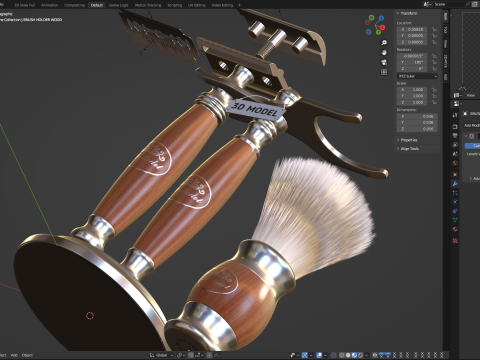Open the View Layer properties tab icon
The image size is (480, 360).
(455, 145)
